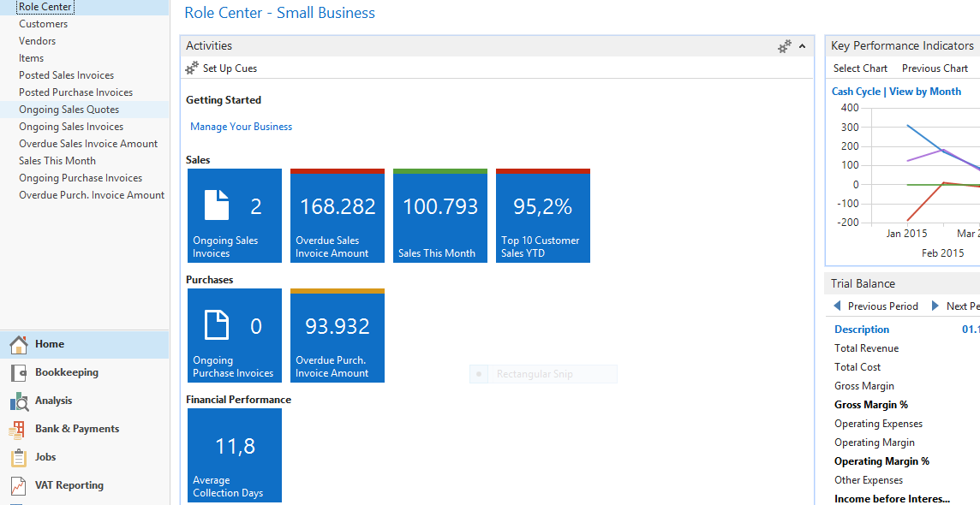Choose Previous Chart in KPI panel
This screenshot has height=505, width=980.
point(935,68)
